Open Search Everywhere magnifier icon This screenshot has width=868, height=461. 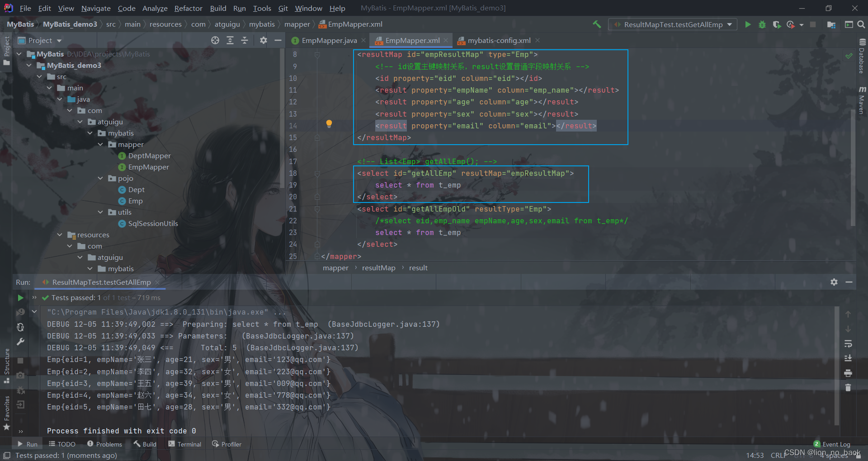pyautogui.click(x=861, y=24)
